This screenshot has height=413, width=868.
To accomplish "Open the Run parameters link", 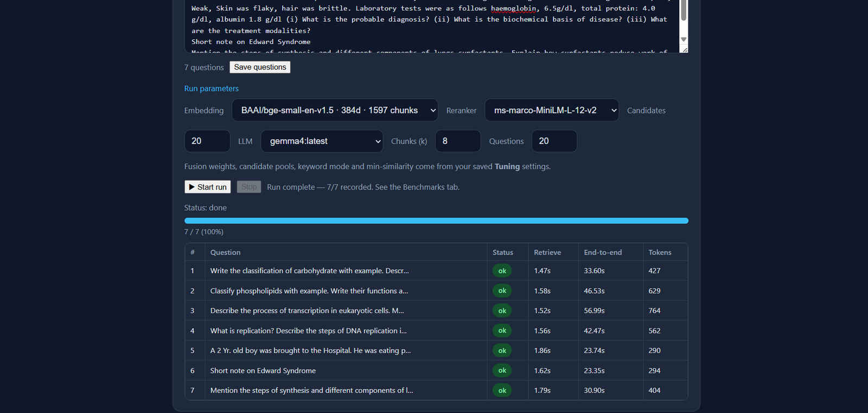I will [x=211, y=88].
